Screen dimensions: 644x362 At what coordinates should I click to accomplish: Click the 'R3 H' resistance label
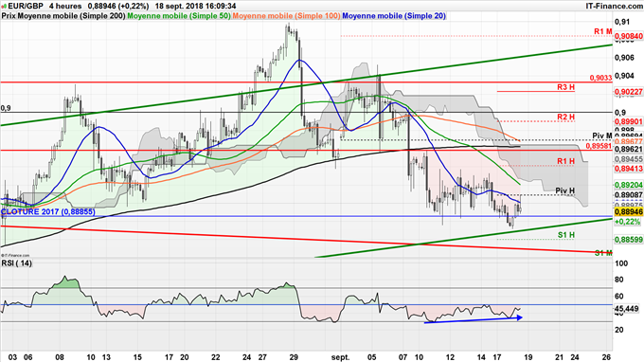point(565,87)
